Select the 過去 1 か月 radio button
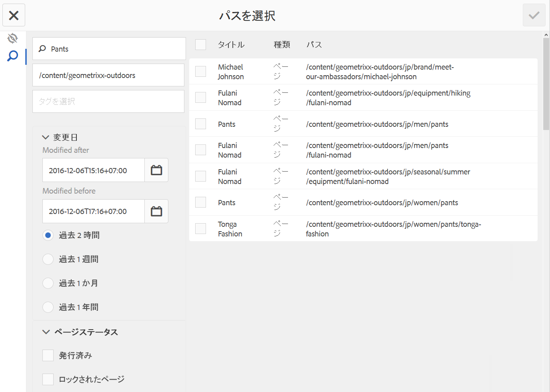550x392 pixels. pyautogui.click(x=48, y=283)
